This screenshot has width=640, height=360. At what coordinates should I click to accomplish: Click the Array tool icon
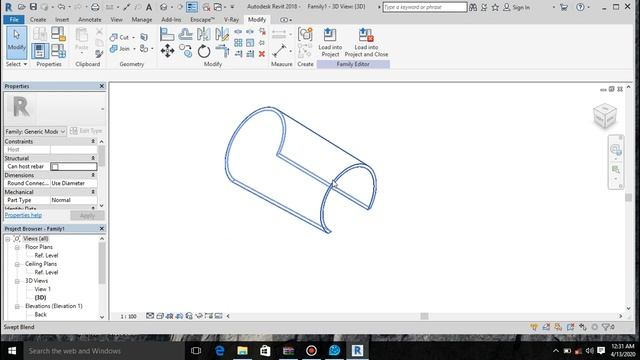pos(238,43)
